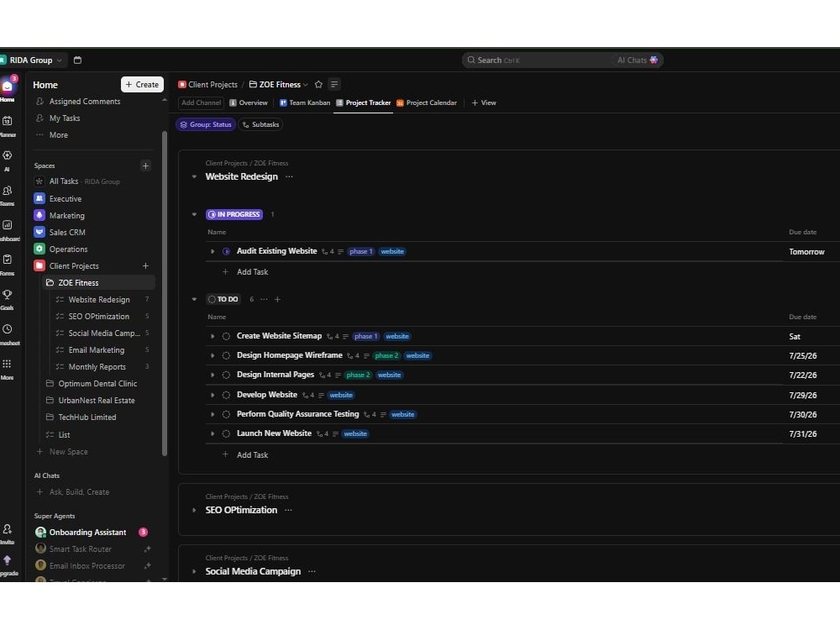Toggle status circle of Audit Existing Website
The image size is (840, 630).
[x=226, y=251]
